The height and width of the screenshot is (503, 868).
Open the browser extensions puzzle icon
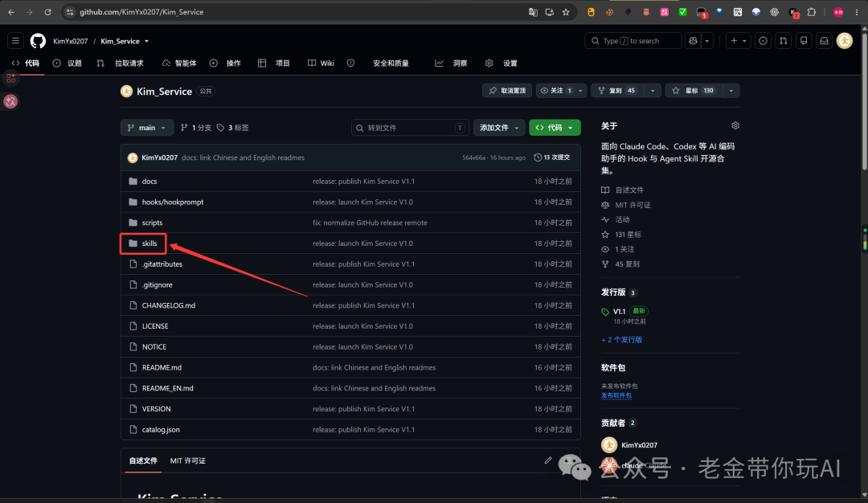pos(812,12)
